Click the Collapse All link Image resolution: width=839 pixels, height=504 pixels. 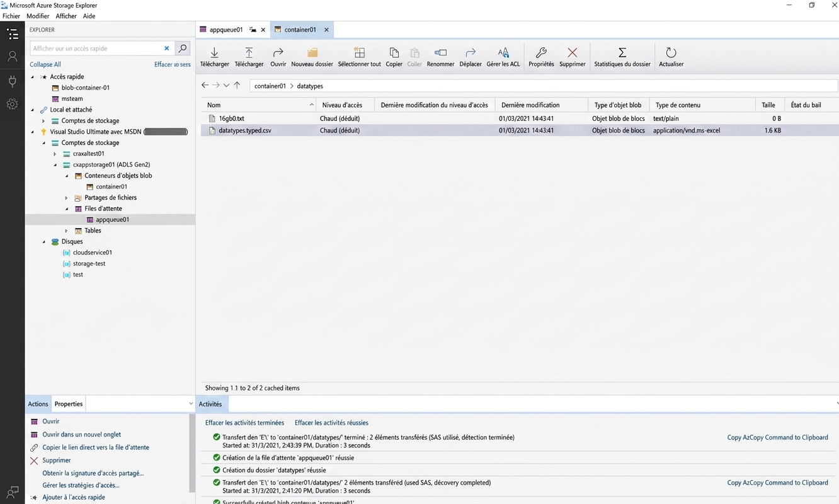pos(45,64)
